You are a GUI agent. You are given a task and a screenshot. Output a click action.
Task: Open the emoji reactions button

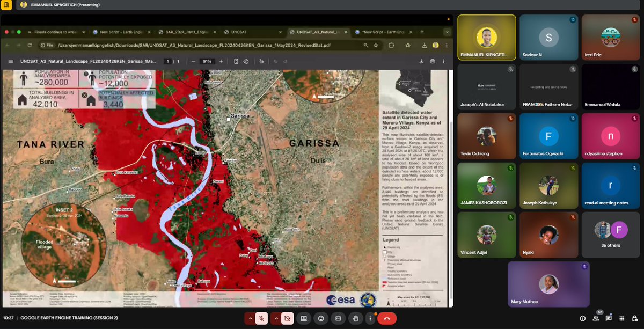[321, 318]
